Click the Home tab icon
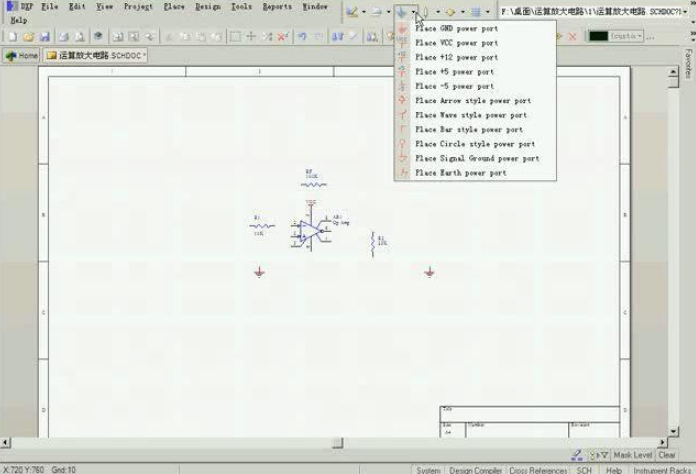696x474 pixels. 11,56
